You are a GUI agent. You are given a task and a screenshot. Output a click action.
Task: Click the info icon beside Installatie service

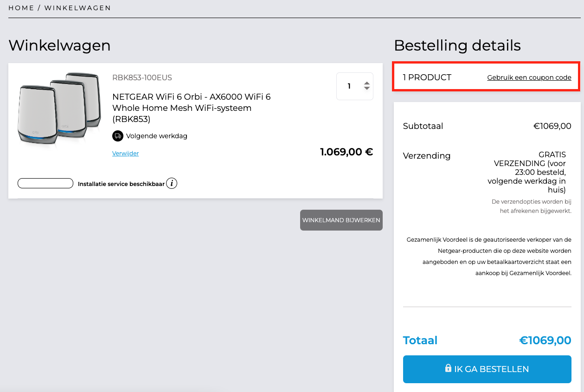[172, 184]
